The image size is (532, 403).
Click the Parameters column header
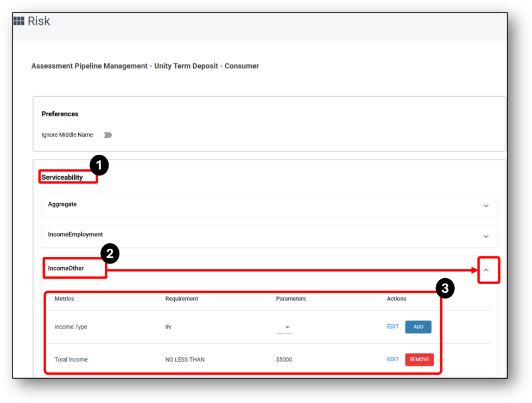coord(291,298)
